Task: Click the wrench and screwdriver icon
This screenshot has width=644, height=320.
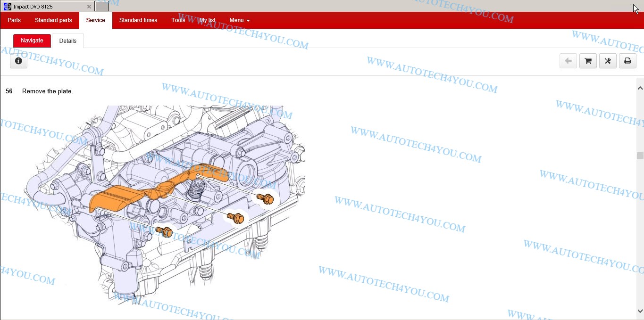Action: (608, 61)
